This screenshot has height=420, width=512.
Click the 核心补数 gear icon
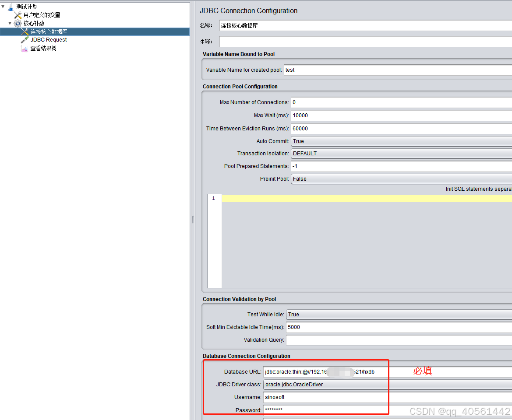pos(17,23)
